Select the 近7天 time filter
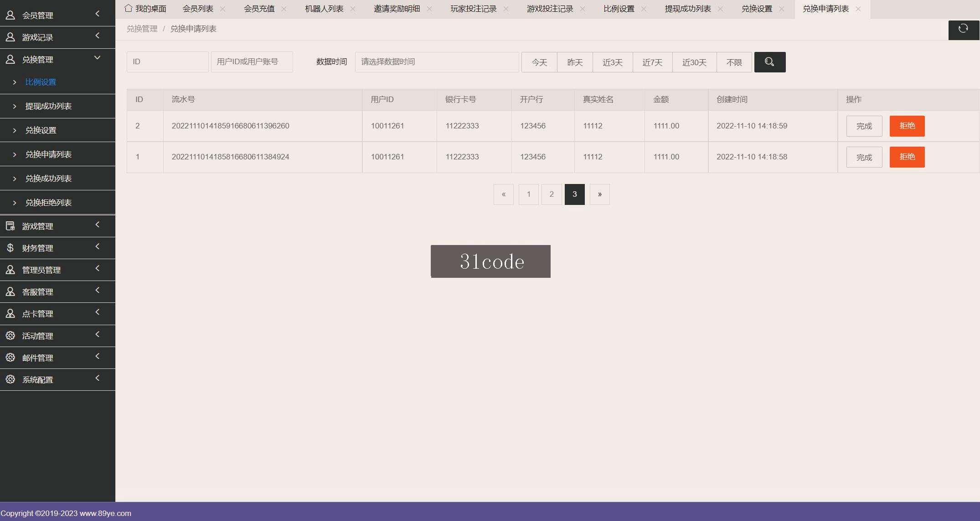This screenshot has width=980, height=521. [x=652, y=62]
